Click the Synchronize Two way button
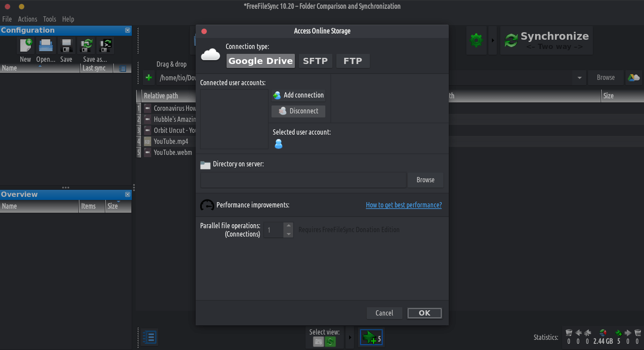The height and width of the screenshot is (350, 644). [x=547, y=41]
